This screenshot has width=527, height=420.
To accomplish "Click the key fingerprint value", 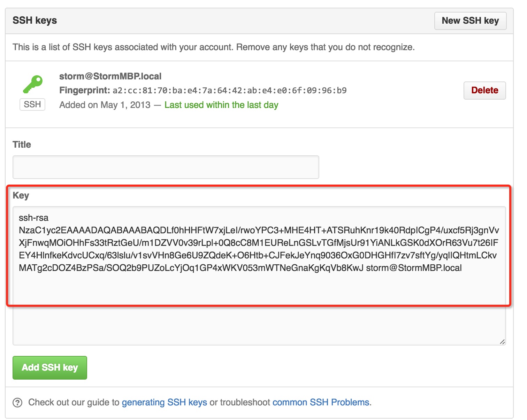I will (x=229, y=91).
